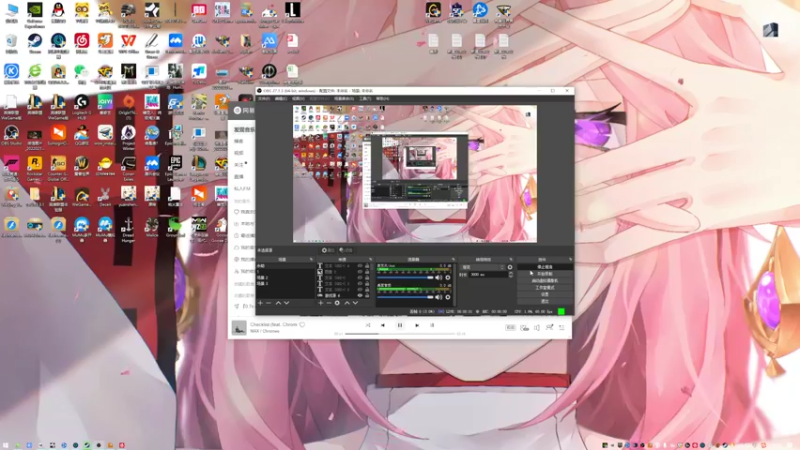
Task: Hide the bottom source in Sources list
Action: 360,295
